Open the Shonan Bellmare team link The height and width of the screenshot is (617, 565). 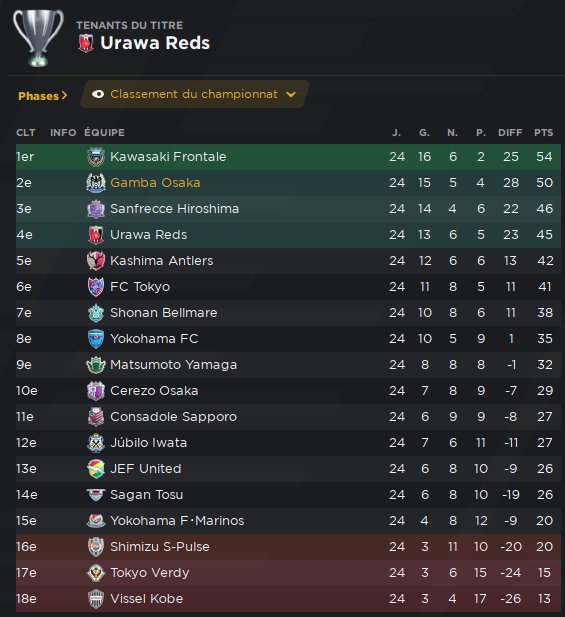tap(164, 313)
